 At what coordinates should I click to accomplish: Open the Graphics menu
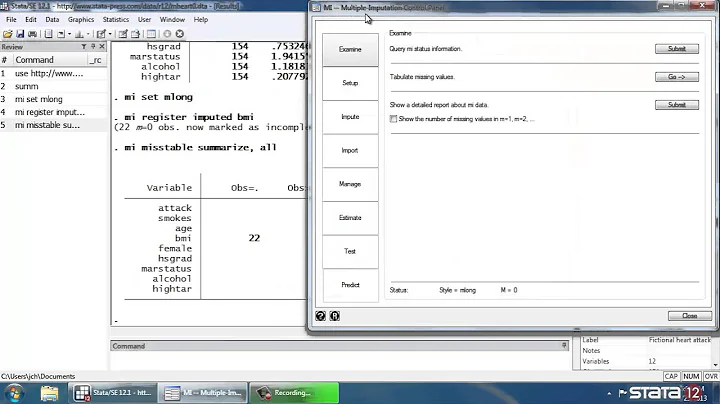81,20
